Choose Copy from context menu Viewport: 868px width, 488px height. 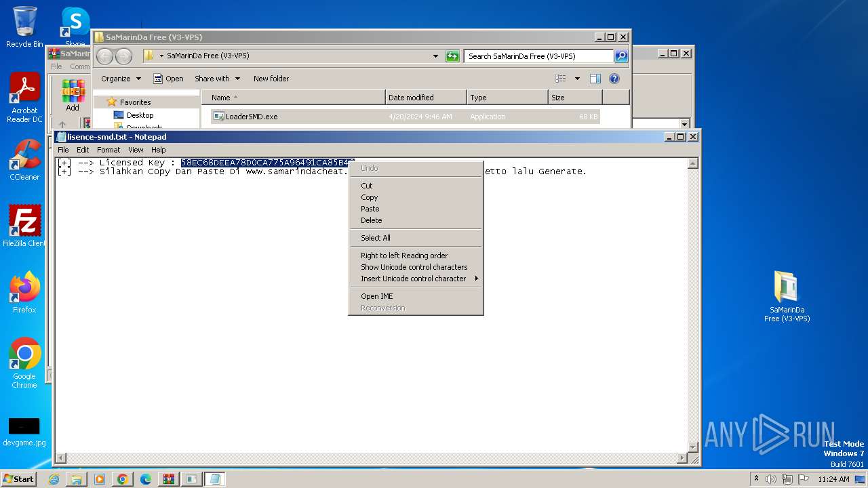[x=415, y=197]
